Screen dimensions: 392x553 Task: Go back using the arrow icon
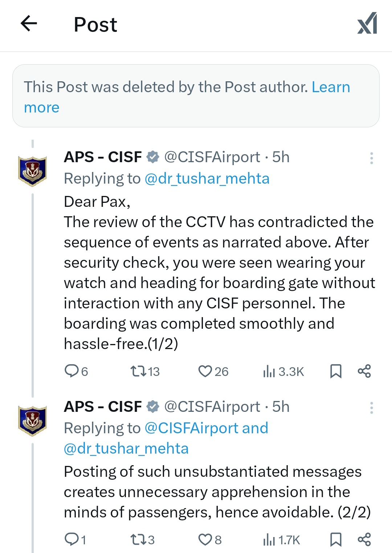(x=29, y=24)
